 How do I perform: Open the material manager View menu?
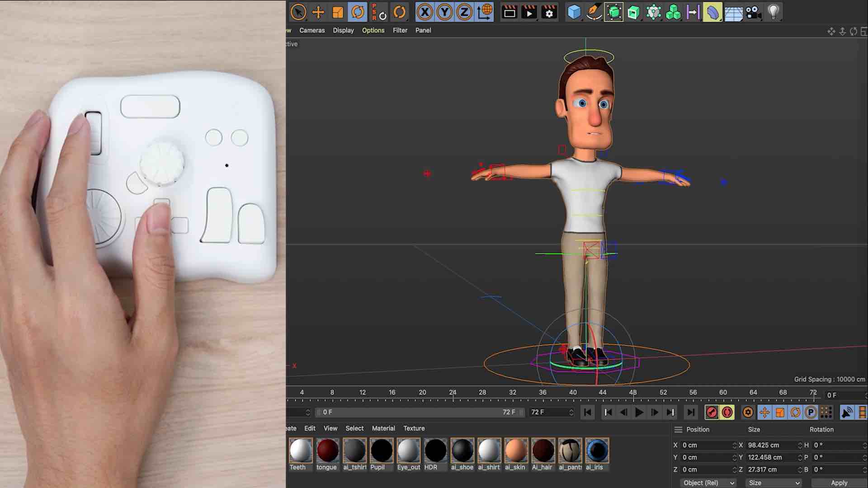point(330,428)
